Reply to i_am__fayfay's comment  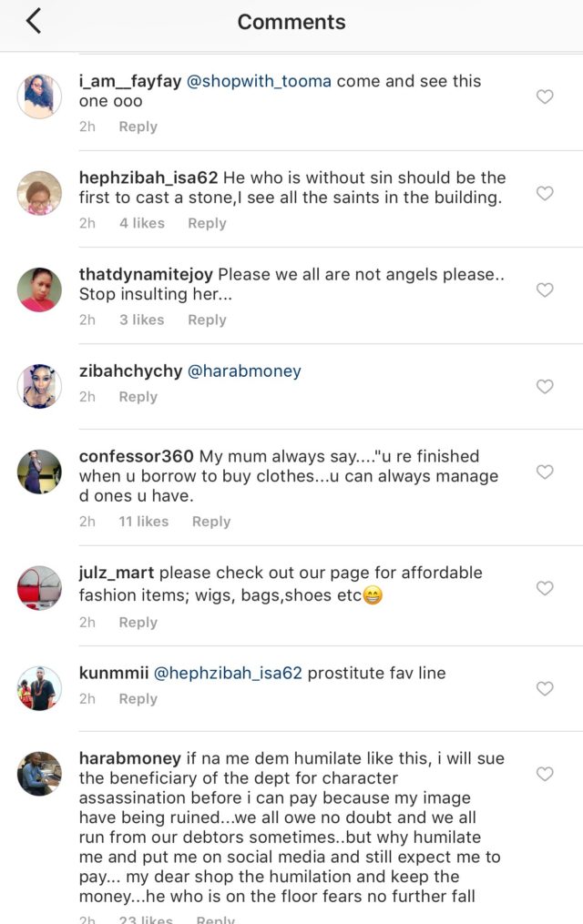click(138, 127)
